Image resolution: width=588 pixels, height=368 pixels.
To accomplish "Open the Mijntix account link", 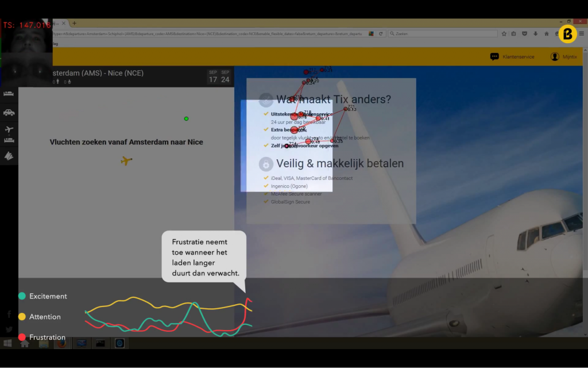I will (570, 57).
